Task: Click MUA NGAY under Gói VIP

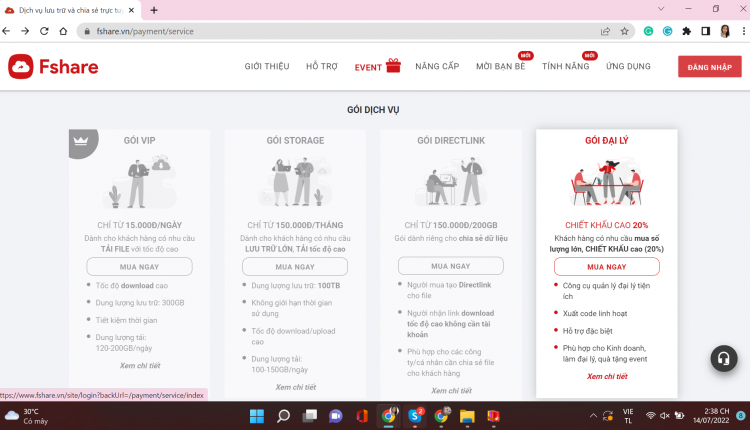Action: point(139,267)
